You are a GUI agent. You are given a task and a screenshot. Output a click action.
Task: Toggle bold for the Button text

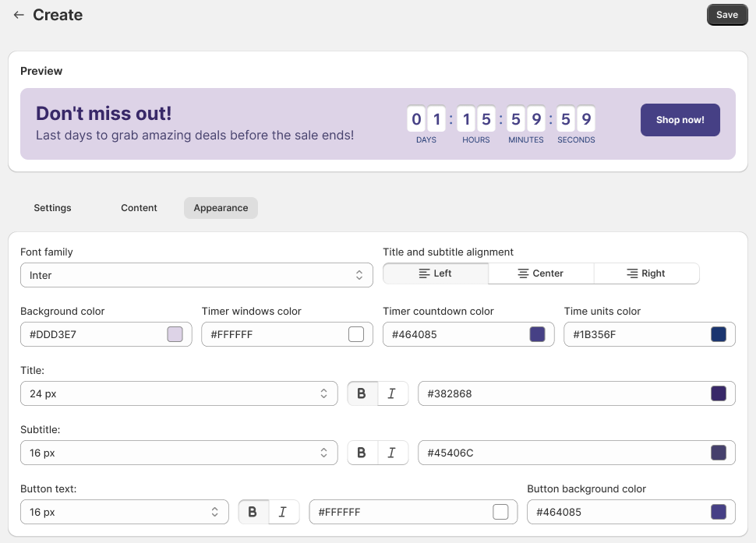253,513
